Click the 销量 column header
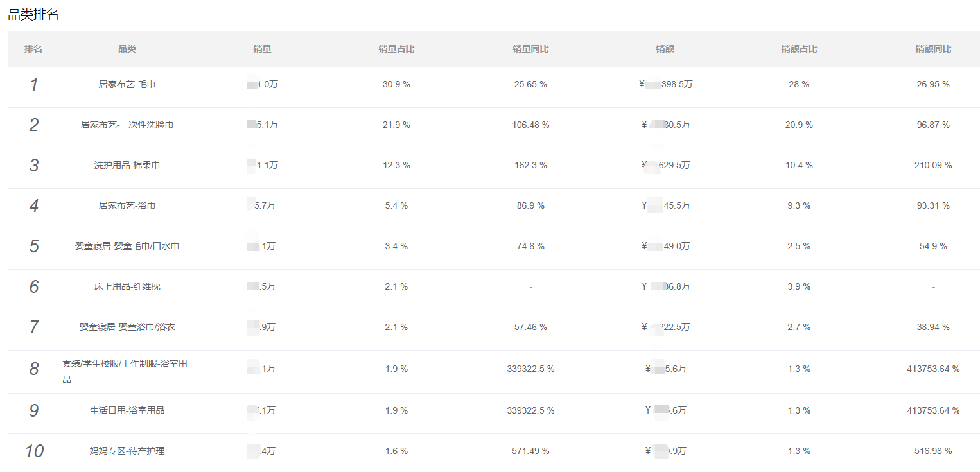This screenshot has width=980, height=472. point(262,49)
